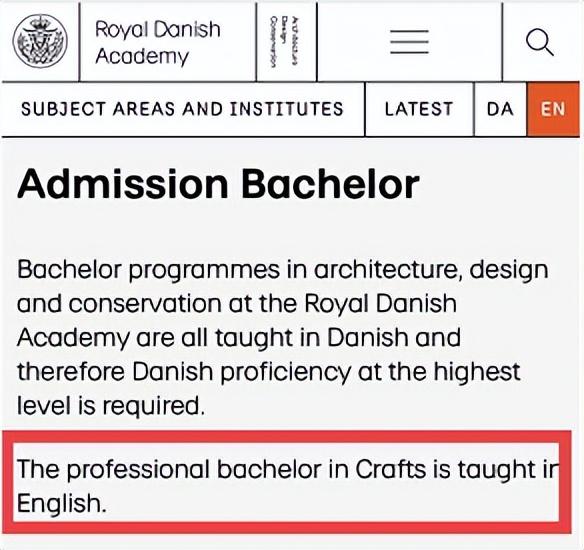Click the line 'therefore Danish proficiency at the highest'
Image resolution: width=584 pixels, height=550 pixels.
269,372
